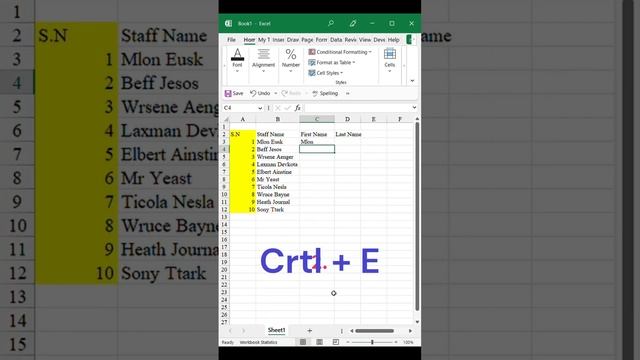The height and width of the screenshot is (360, 640).
Task: Click horizontal scrollbar left arrow
Action: (x=351, y=331)
